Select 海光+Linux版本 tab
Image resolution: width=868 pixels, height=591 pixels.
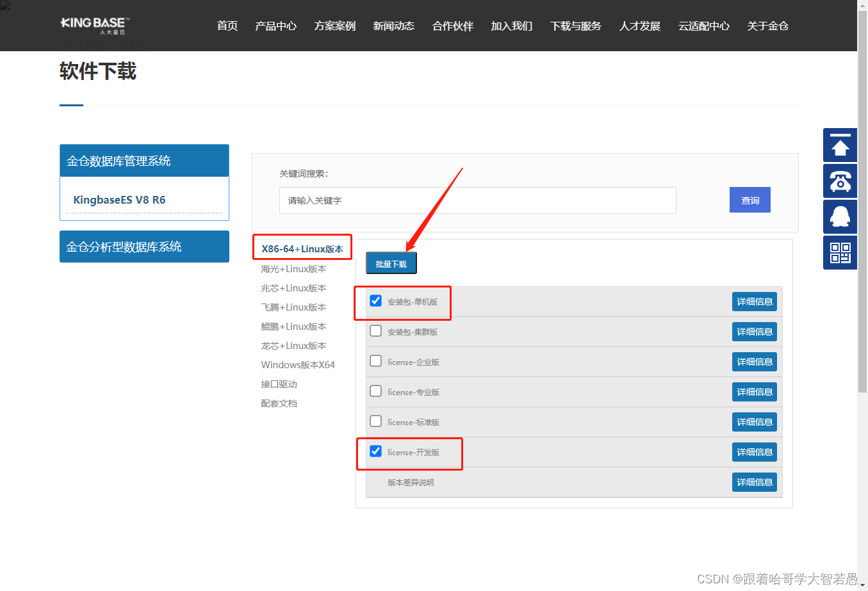(293, 269)
